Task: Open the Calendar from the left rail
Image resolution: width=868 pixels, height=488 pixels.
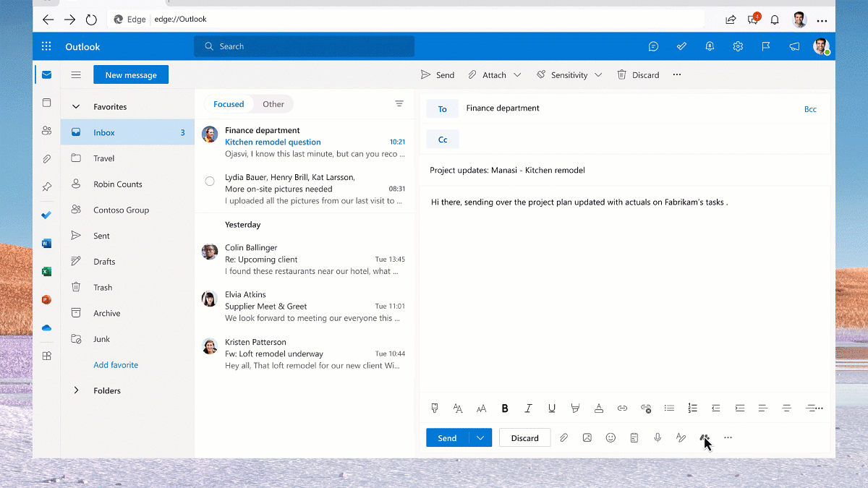Action: (46, 103)
